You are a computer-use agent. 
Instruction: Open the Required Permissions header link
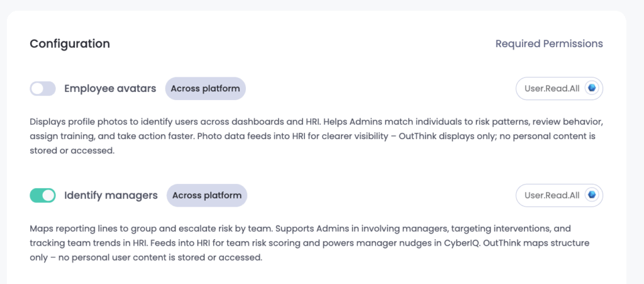click(548, 44)
